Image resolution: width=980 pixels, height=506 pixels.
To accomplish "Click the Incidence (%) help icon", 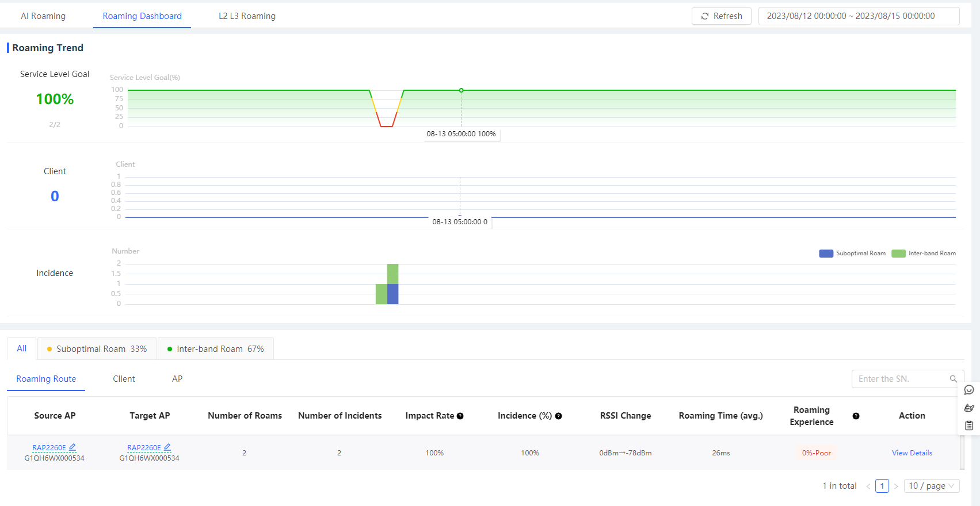I will pos(558,416).
